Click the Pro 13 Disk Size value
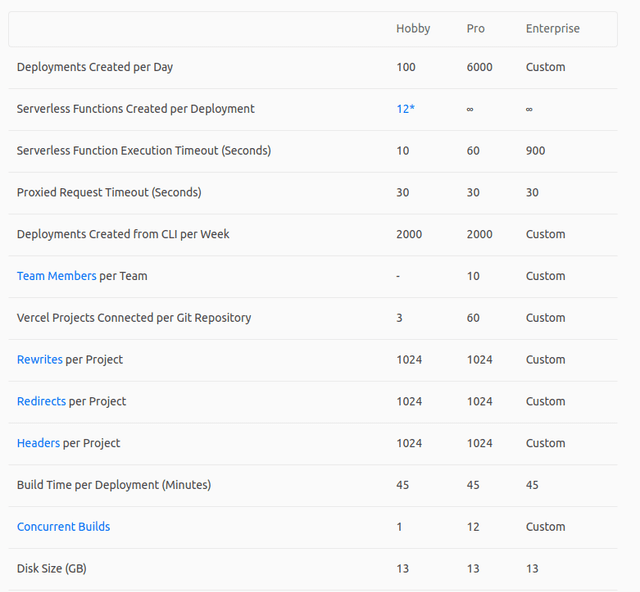The image size is (640, 592). pos(473,568)
